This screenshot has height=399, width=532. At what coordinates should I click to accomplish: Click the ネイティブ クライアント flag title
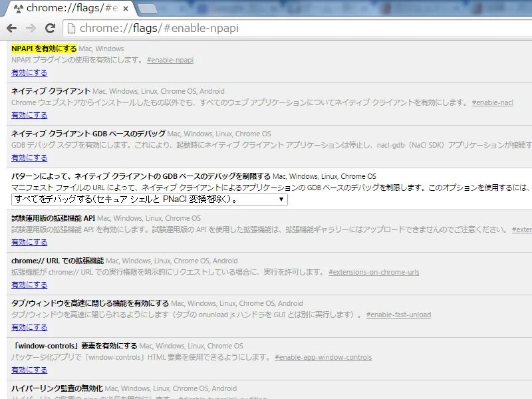(x=51, y=91)
